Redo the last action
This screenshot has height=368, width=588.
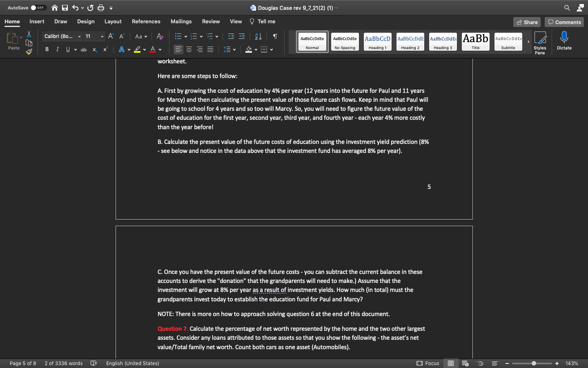click(90, 8)
